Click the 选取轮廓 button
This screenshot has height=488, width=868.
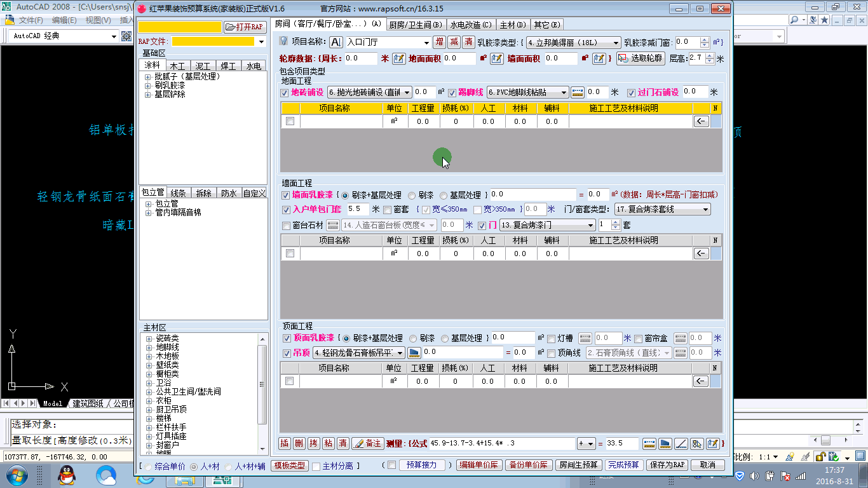point(641,58)
